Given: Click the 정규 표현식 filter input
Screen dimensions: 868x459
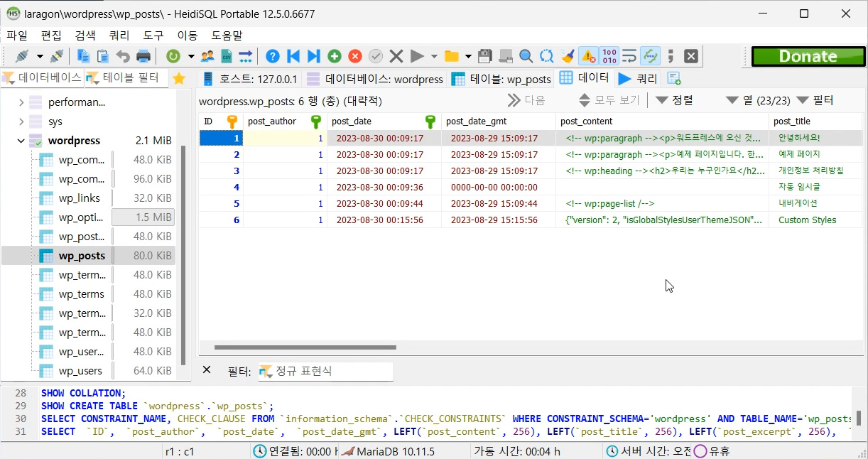Looking at the screenshot, I should tap(325, 371).
